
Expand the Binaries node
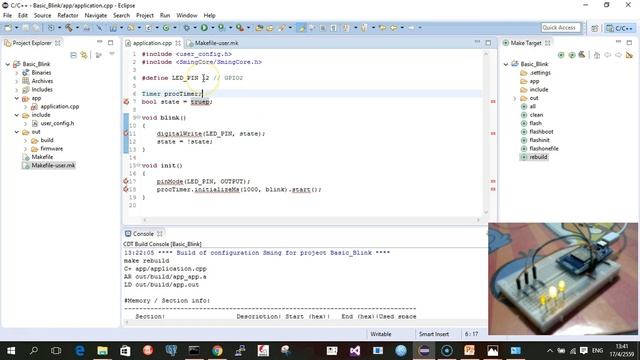click(17, 73)
